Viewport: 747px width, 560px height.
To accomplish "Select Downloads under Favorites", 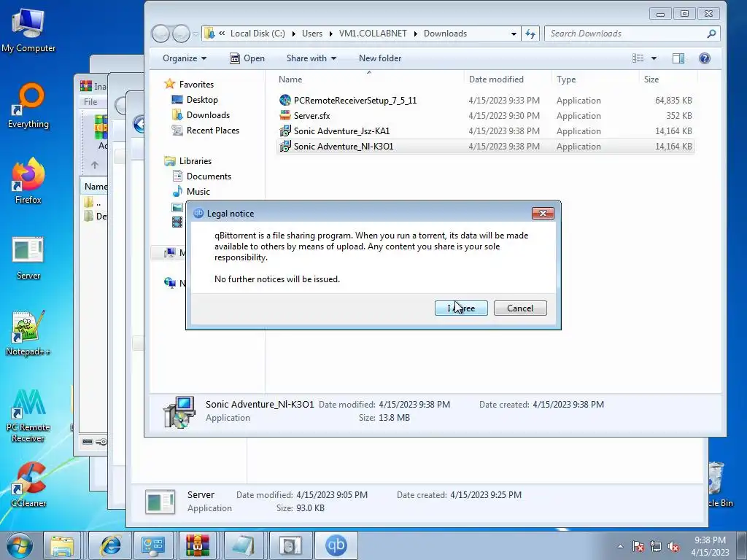I will coord(208,114).
